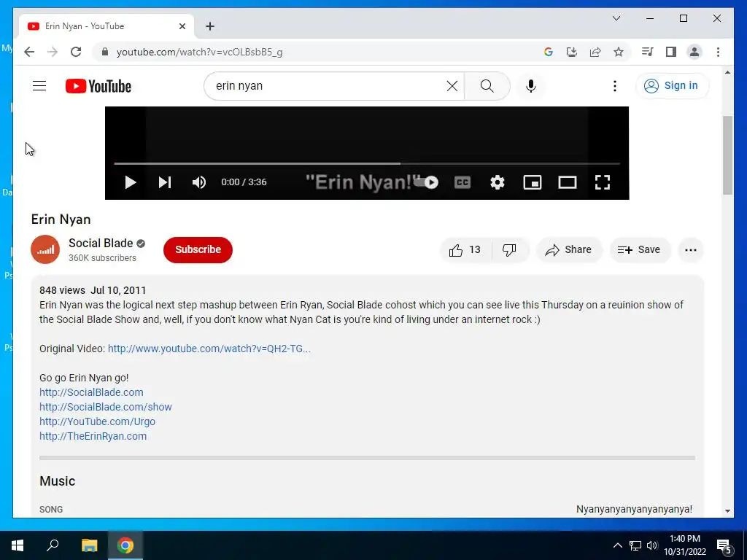Screen dimensions: 747x560
Task: Clear the search box with the X
Action: pyautogui.click(x=452, y=86)
